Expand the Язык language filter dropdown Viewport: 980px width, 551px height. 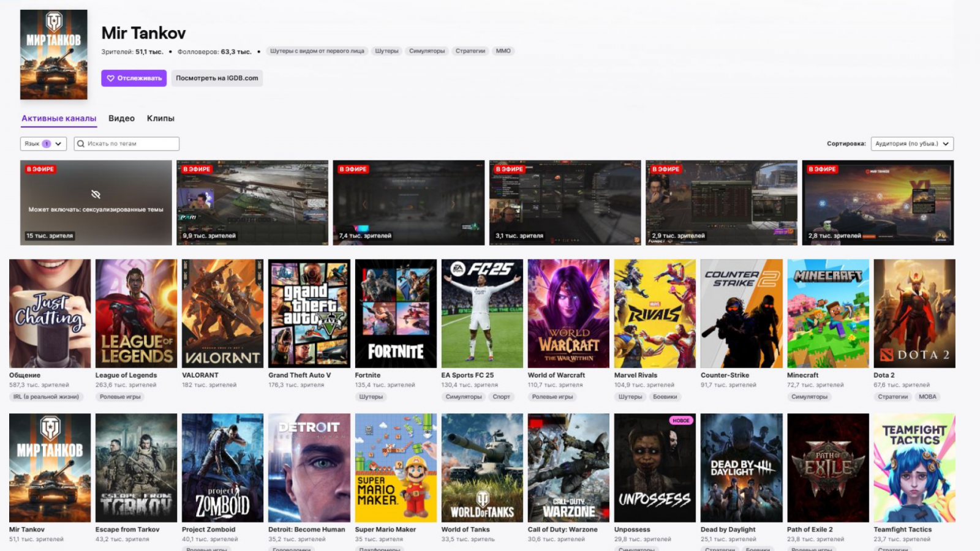pos(43,144)
